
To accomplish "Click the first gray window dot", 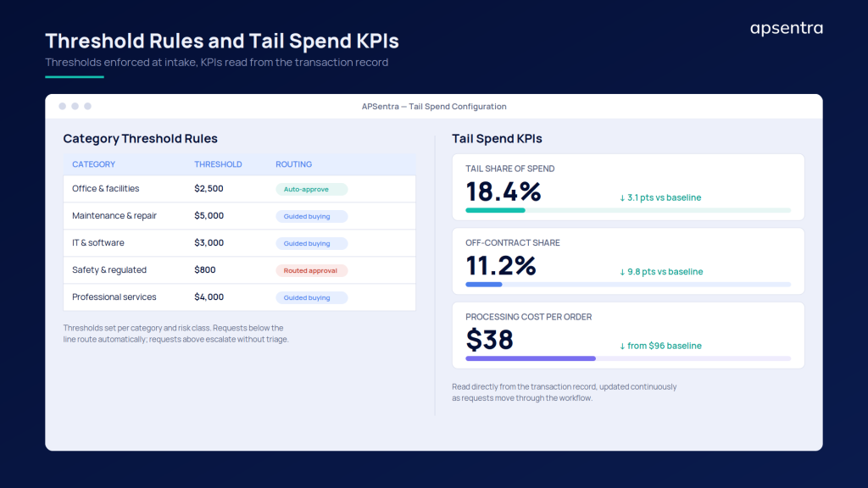I will 63,106.
